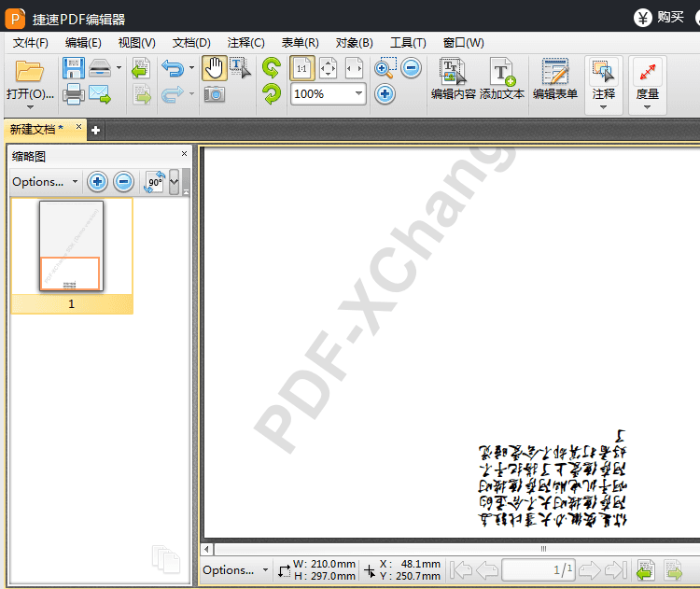Rotate view clockwise with the lower green arrow
The image size is (700, 589).
click(272, 94)
